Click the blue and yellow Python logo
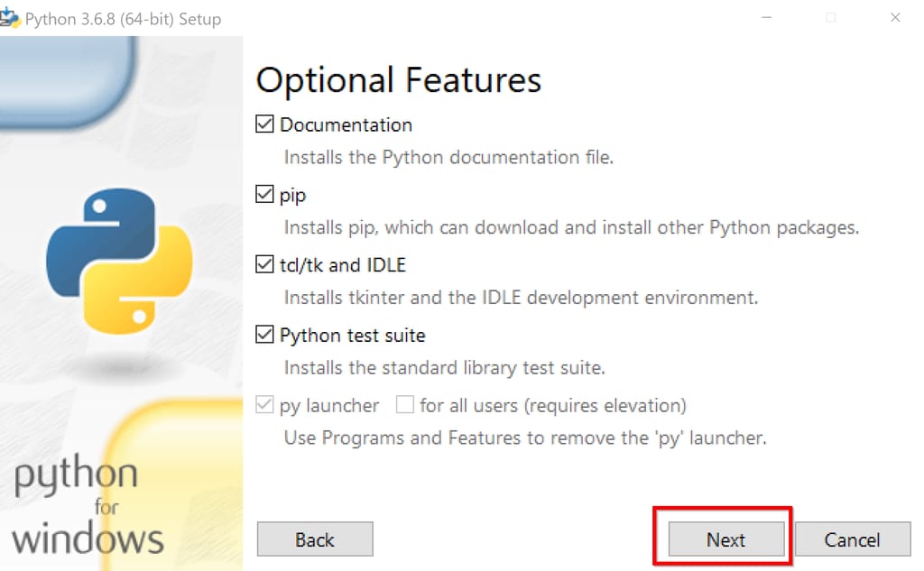924x571 pixels. (119, 261)
